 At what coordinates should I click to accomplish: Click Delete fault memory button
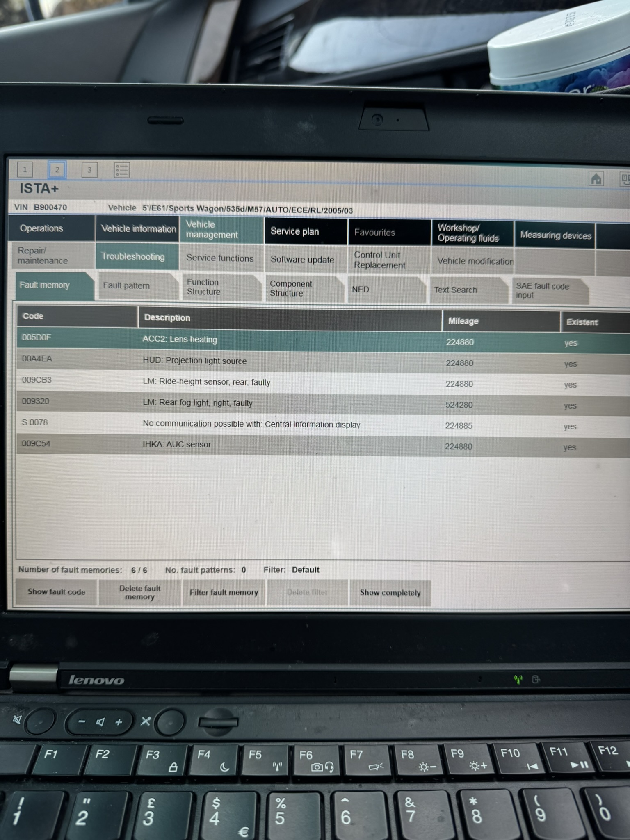[140, 592]
